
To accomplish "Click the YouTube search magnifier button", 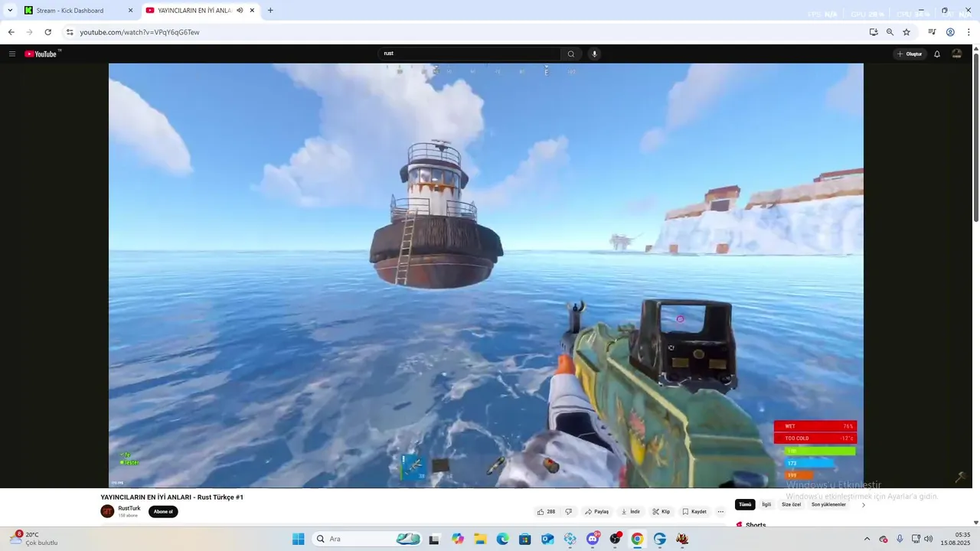I will coord(570,54).
